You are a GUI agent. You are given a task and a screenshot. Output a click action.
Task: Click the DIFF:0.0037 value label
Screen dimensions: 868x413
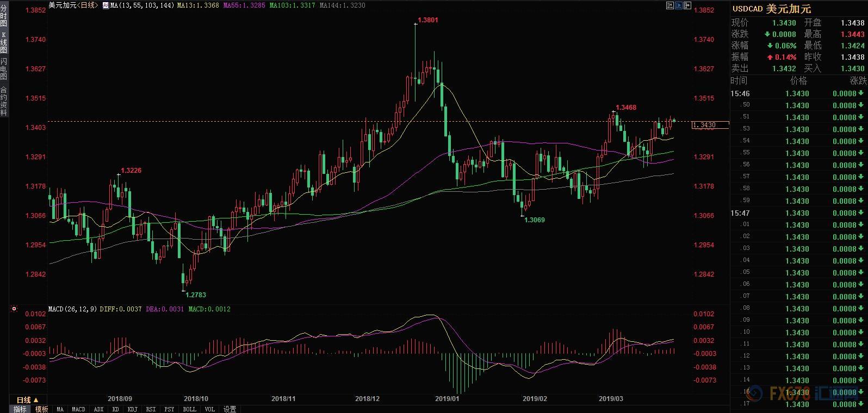pos(120,309)
